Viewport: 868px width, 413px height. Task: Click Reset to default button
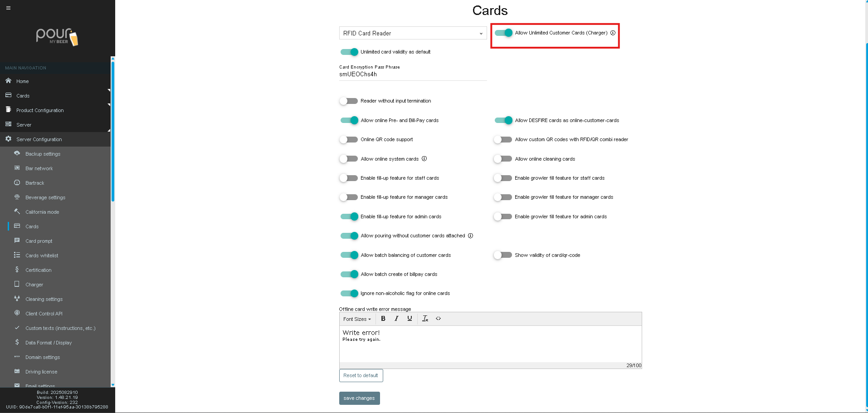click(361, 375)
